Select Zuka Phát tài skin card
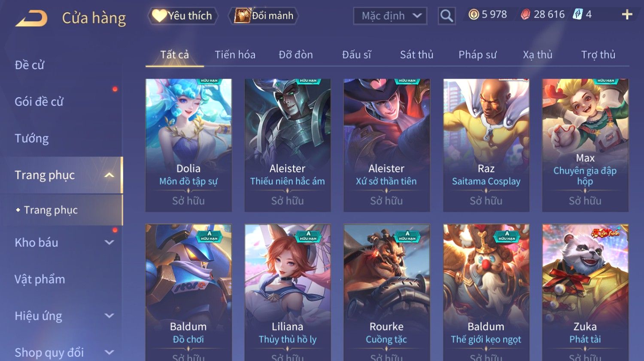This screenshot has height=361, width=644. (x=585, y=292)
